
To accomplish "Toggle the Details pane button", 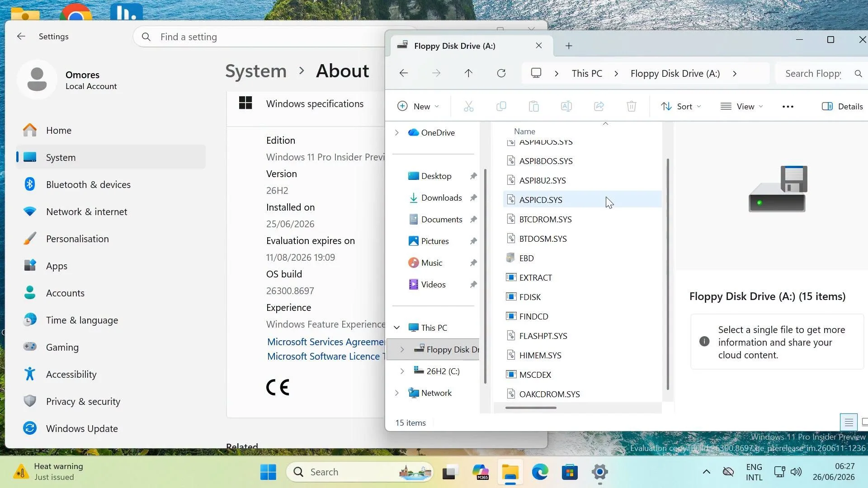I will click(842, 107).
